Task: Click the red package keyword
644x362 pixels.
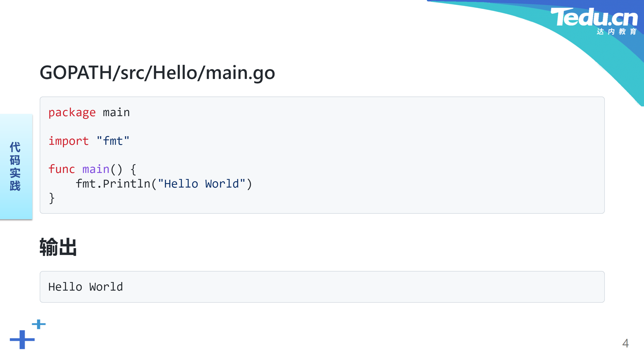Action: click(x=72, y=112)
